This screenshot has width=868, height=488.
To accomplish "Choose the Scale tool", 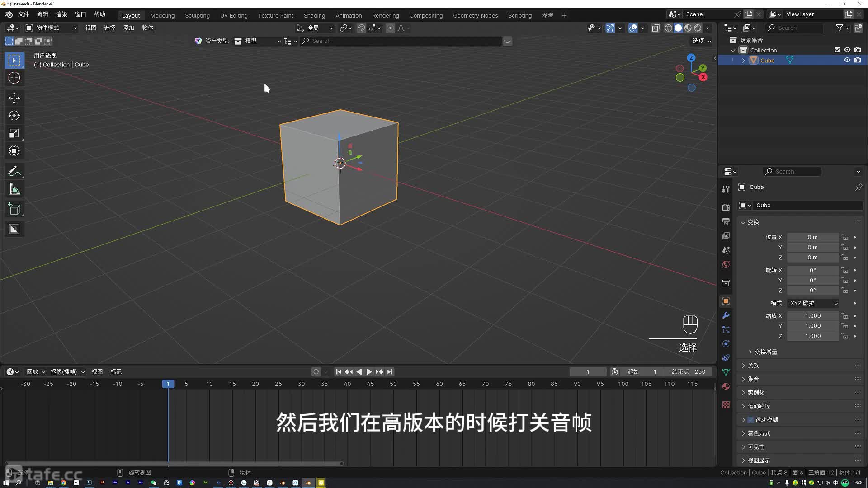I will [x=14, y=133].
